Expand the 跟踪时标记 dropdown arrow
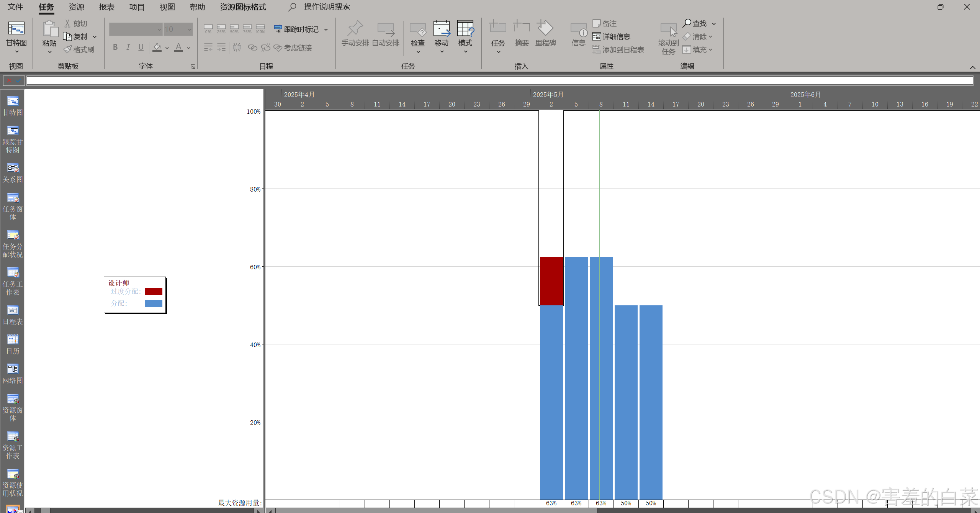The width and height of the screenshot is (980, 513). click(x=326, y=30)
